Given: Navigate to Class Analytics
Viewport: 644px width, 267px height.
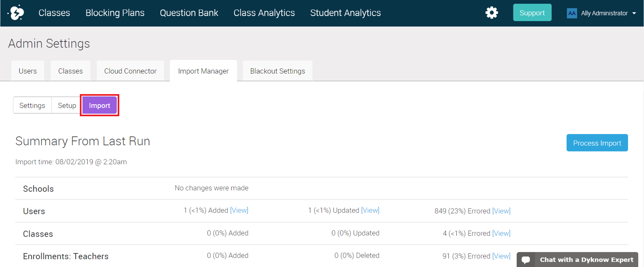Looking at the screenshot, I should coord(264,13).
